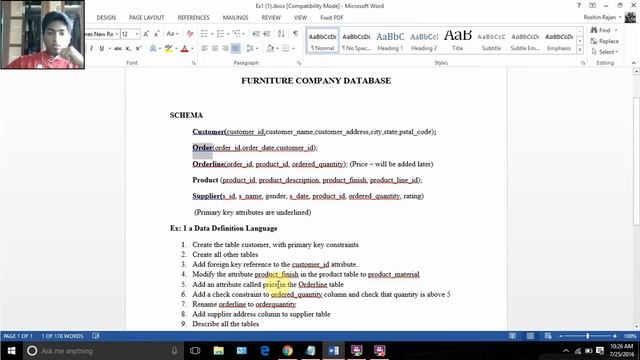Toggle italic formatting
The width and height of the screenshot is (640, 360).
(91, 48)
